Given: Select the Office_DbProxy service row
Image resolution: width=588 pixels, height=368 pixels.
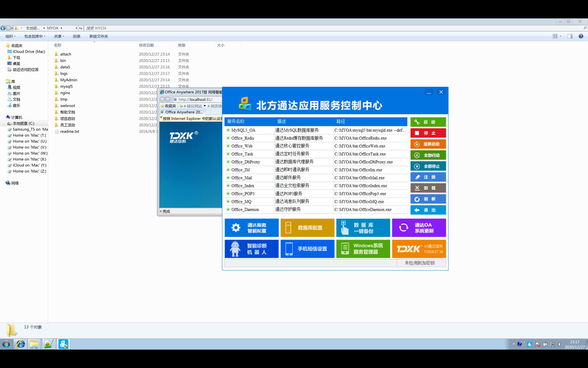Looking at the screenshot, I should [x=316, y=162].
